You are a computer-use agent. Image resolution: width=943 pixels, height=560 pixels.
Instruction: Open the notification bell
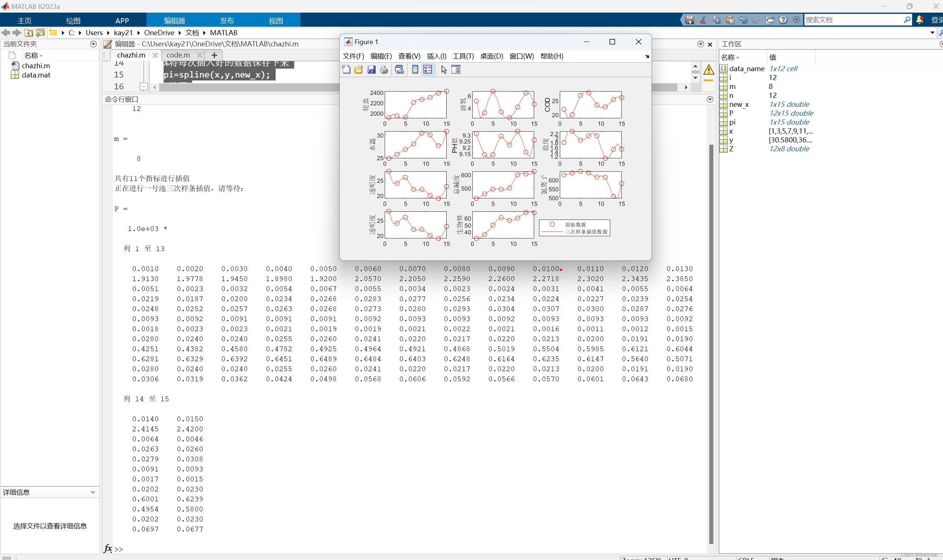click(920, 20)
